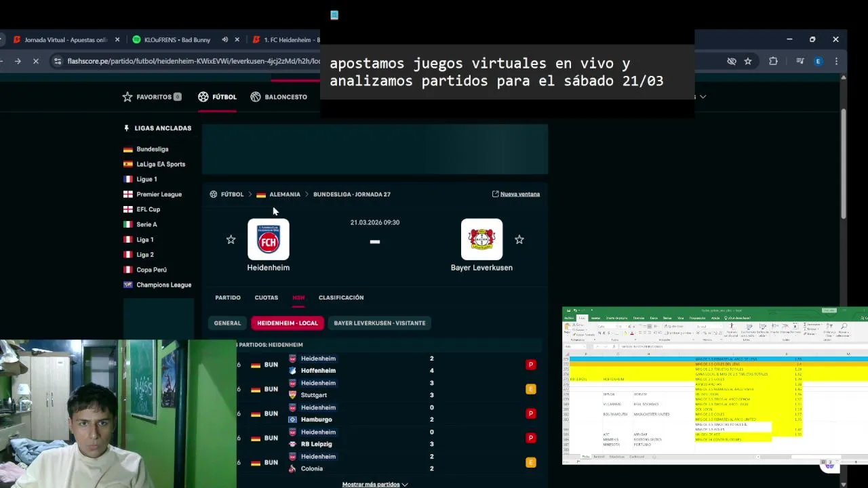Close the Jornada Virtual browser tab

point(117,40)
